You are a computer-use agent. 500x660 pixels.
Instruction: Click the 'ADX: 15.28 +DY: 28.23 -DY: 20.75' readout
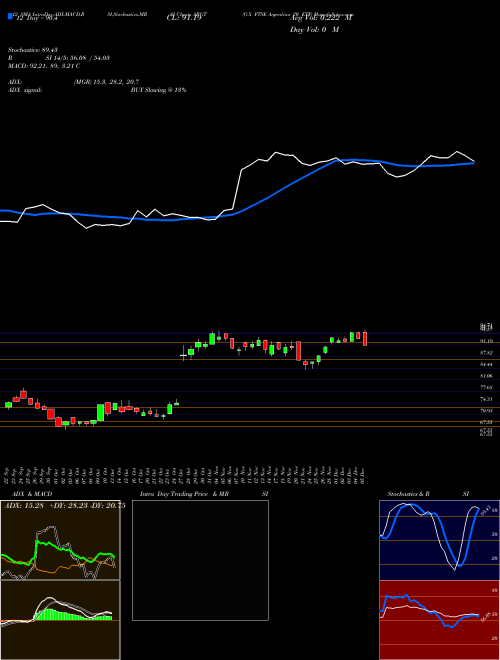[x=64, y=506]
